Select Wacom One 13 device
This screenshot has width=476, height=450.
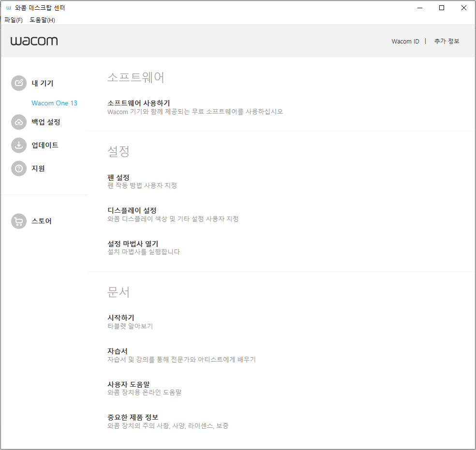54,103
